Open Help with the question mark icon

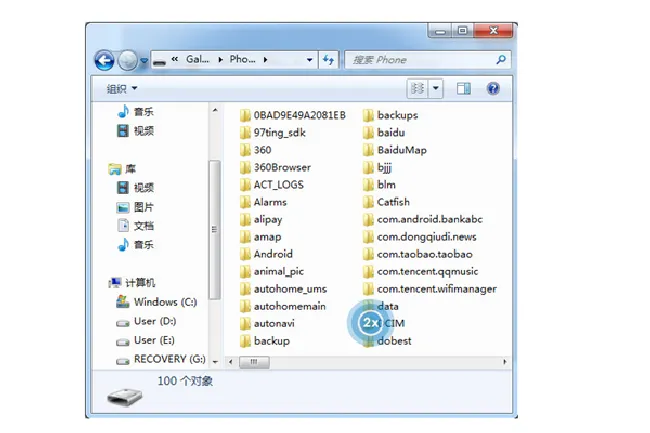(493, 89)
